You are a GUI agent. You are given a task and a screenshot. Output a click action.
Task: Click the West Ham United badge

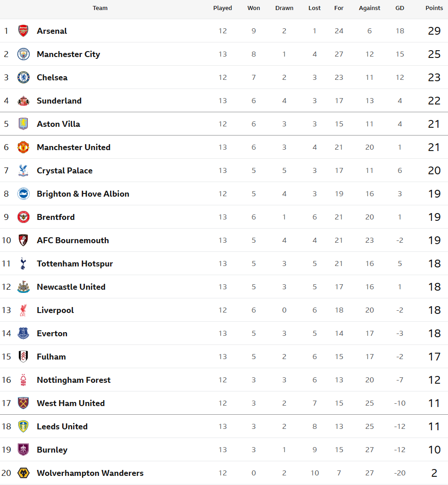[23, 403]
